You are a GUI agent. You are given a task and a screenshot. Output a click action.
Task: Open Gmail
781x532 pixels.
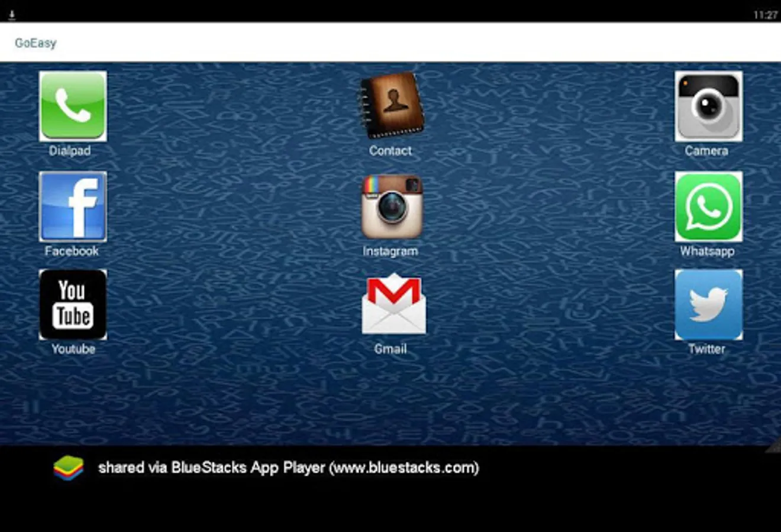coord(390,304)
